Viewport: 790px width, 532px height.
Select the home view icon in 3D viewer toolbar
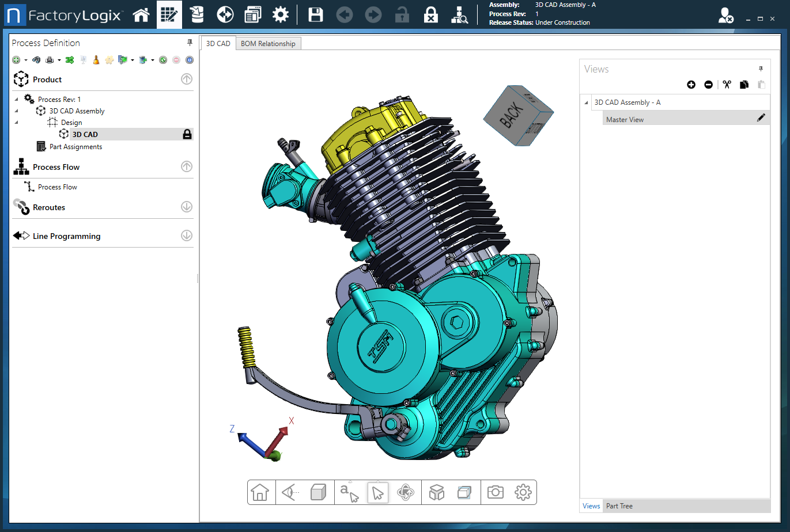coord(261,492)
